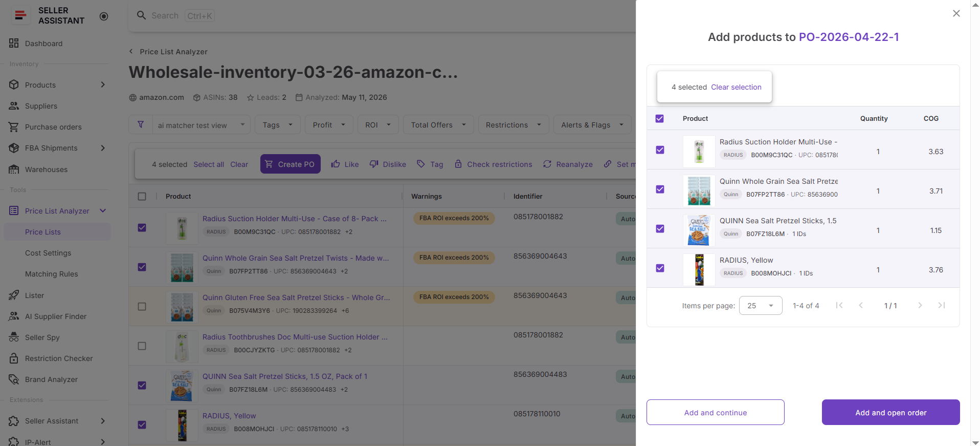Click Add and continue button
This screenshot has height=446, width=980.
click(x=716, y=412)
